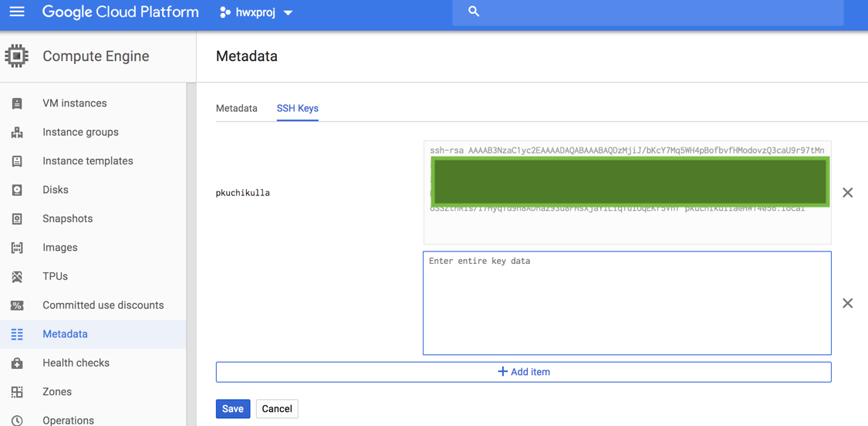Click the TPUs icon
Image resolution: width=868 pixels, height=426 pixels.
[17, 276]
